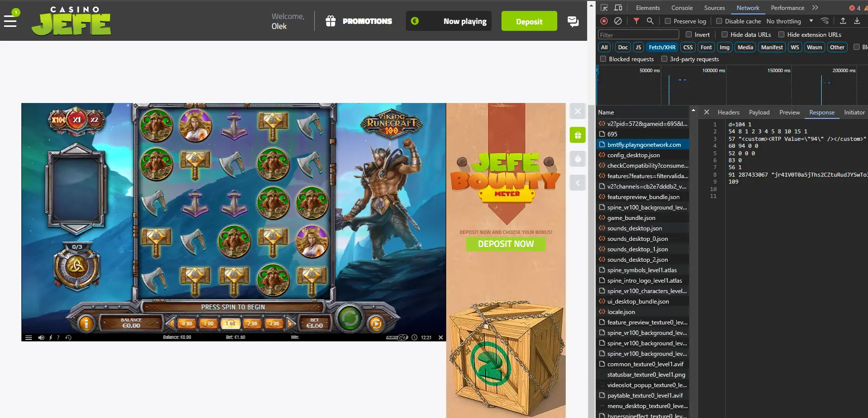Click the green DEPOSIT NOW banner button
Screen dimensions: 868x418
click(x=506, y=244)
